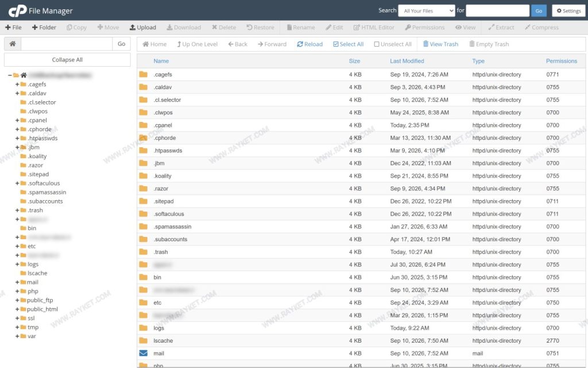588x368 pixels.
Task: Go to Home directory in navigation bar
Action: [154, 44]
